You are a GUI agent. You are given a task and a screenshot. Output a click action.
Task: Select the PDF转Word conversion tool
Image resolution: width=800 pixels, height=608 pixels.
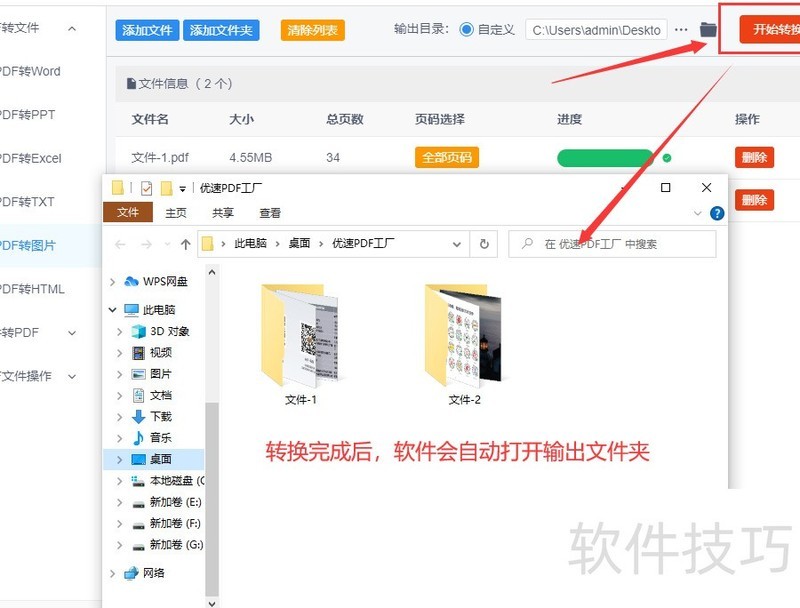pos(30,72)
